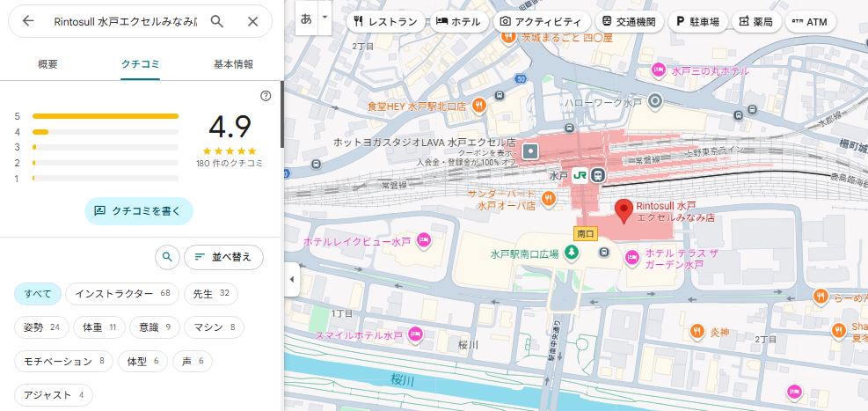Collapse the side panel with arrow

point(292,280)
